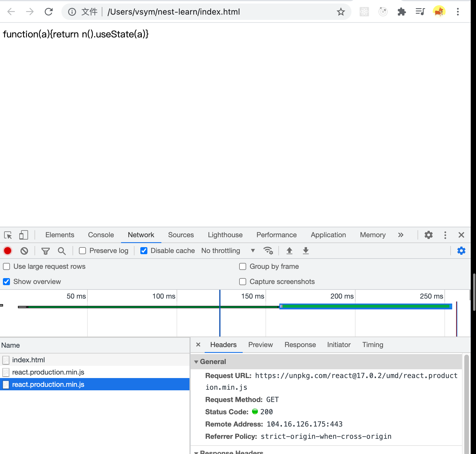This screenshot has height=454, width=476.
Task: Show more DevTools tabs with chevrons
Action: [x=401, y=235]
